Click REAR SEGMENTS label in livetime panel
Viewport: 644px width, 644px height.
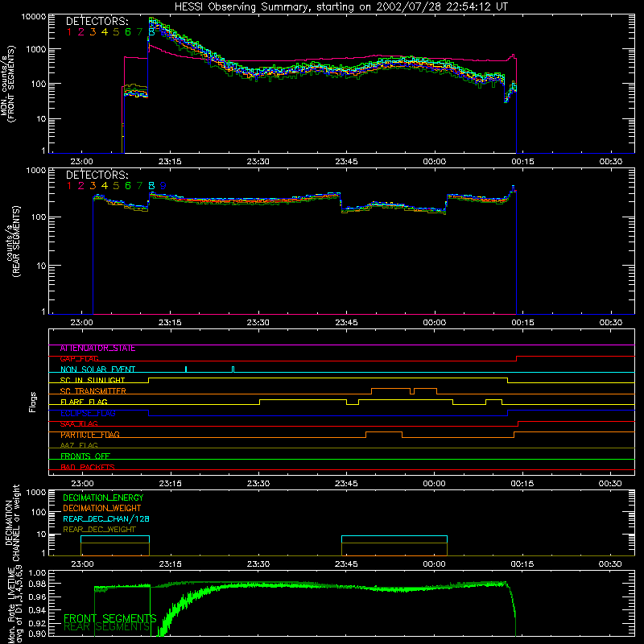[x=107, y=627]
